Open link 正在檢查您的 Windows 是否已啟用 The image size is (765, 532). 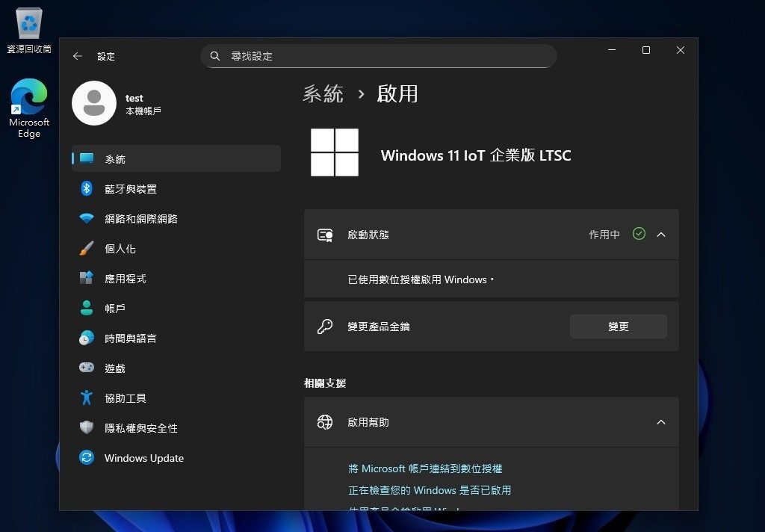[430, 490]
